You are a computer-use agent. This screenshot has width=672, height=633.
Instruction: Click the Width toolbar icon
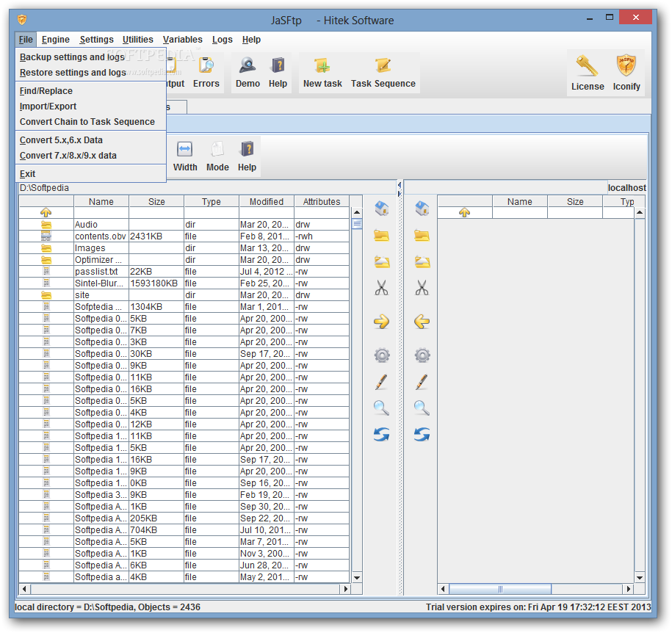[185, 157]
